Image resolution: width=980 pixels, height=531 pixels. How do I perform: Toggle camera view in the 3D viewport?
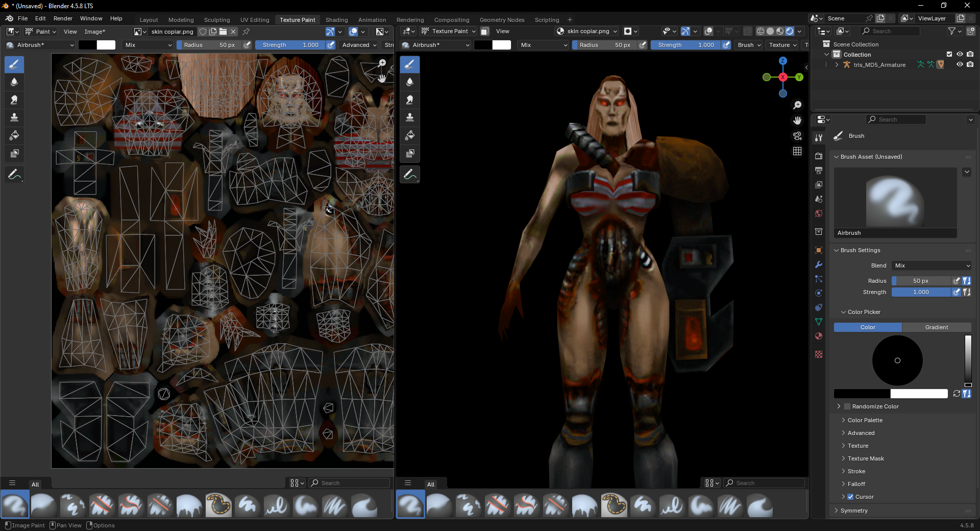click(797, 136)
